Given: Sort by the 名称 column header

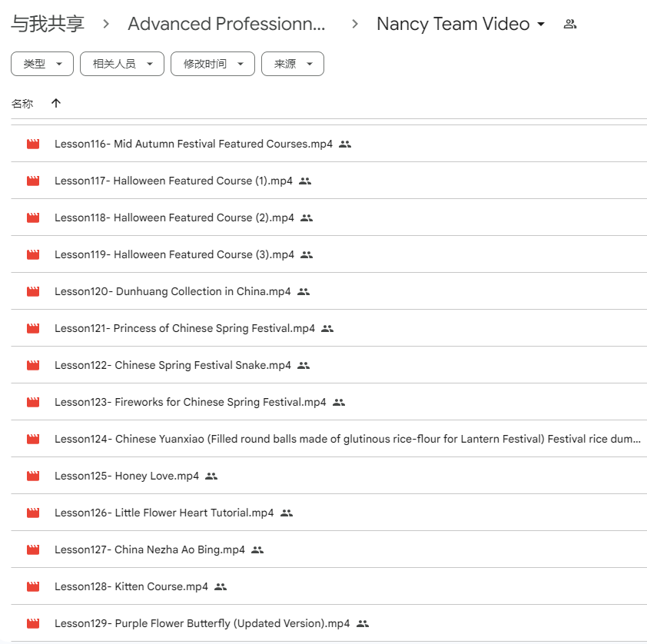Looking at the screenshot, I should (x=22, y=103).
